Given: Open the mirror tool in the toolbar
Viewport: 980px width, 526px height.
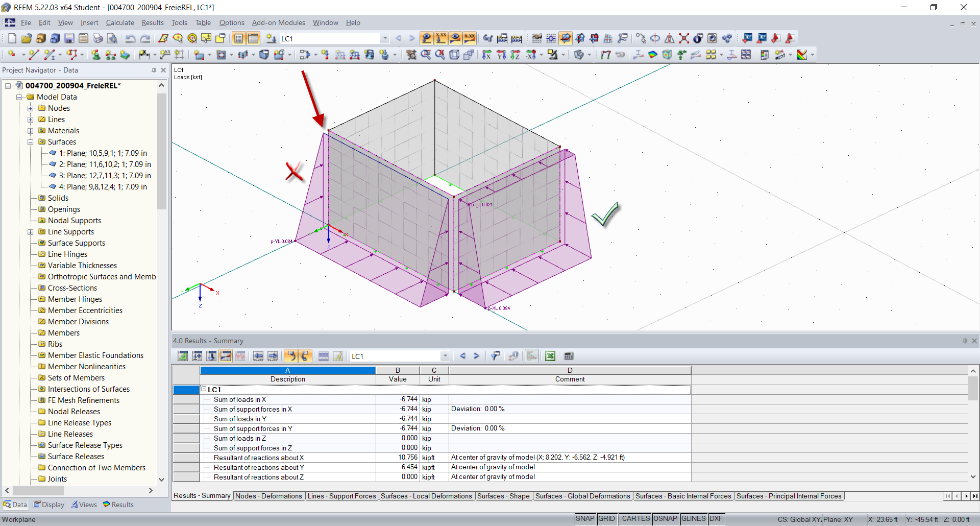Looking at the screenshot, I should (670, 38).
